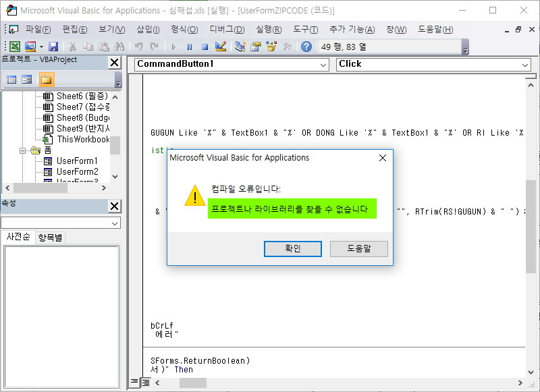
Task: Click the View Object icon in project panel
Action: coord(27,80)
